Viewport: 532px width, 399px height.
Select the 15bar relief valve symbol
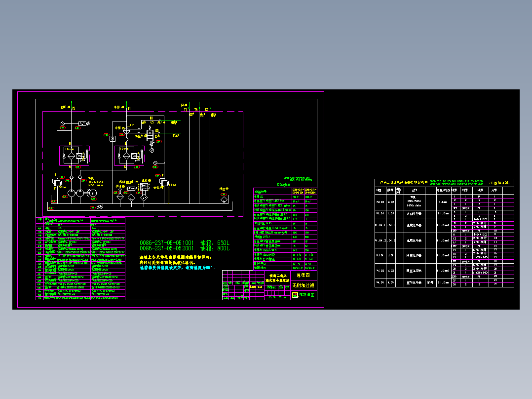(164, 182)
